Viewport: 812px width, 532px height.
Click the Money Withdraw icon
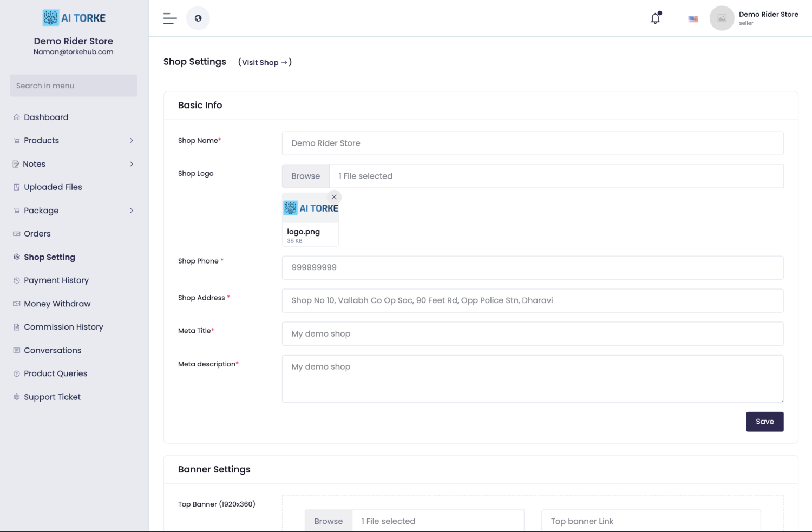(17, 304)
